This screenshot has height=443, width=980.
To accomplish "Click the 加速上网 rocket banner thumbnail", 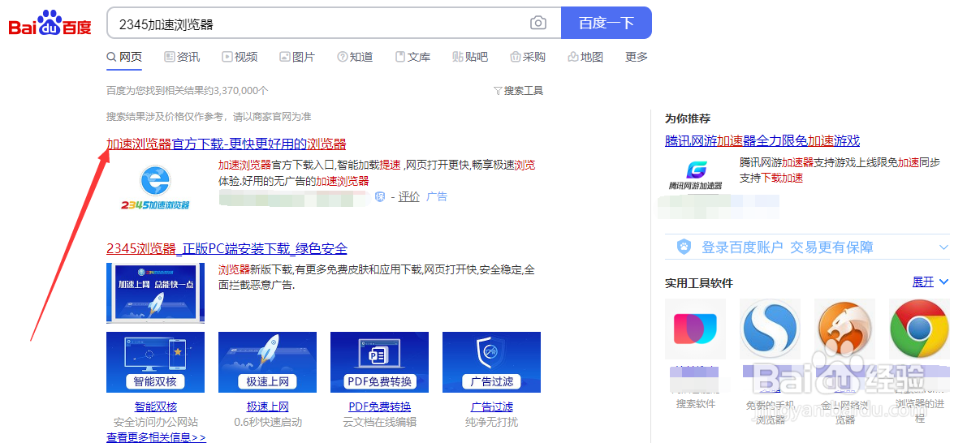I will coord(156,293).
